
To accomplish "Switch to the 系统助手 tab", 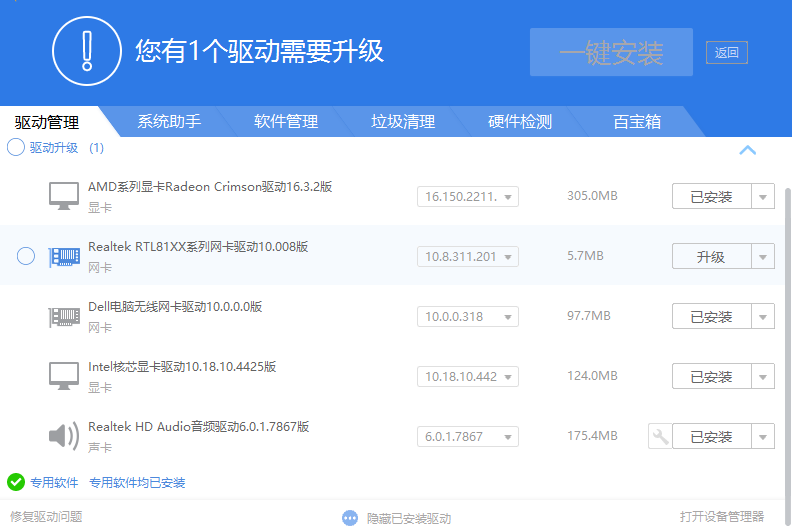I will (169, 122).
